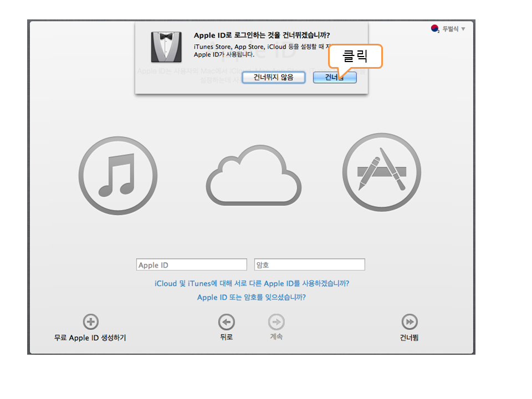Click the plus circle create Apple ID icon
Screen dimensions: 532x399
point(90,321)
